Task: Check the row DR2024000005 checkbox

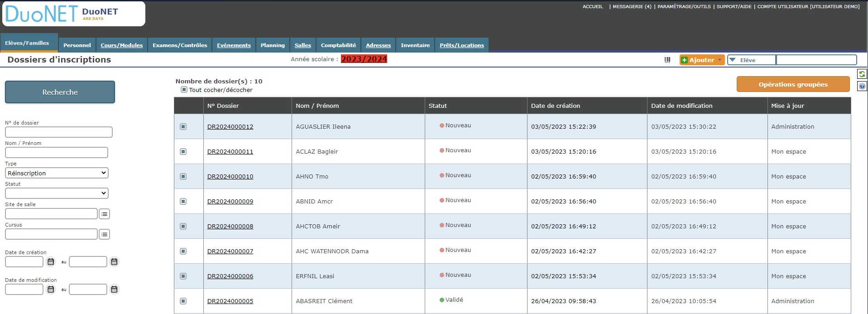Action: pos(183,301)
